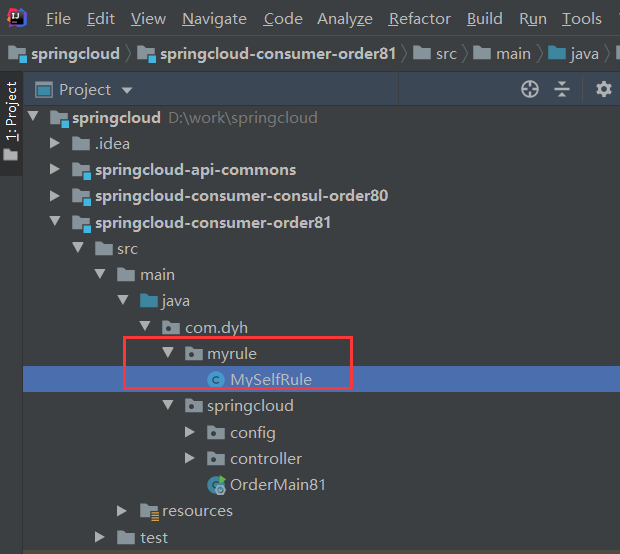This screenshot has width=620, height=554.
Task: Expand the config package
Action: 190,432
